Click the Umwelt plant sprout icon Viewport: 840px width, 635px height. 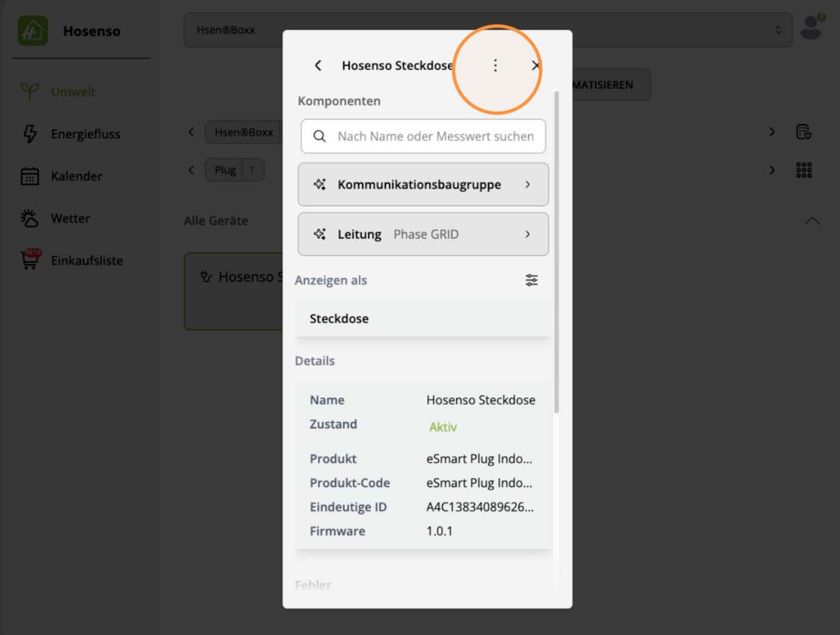coord(30,92)
